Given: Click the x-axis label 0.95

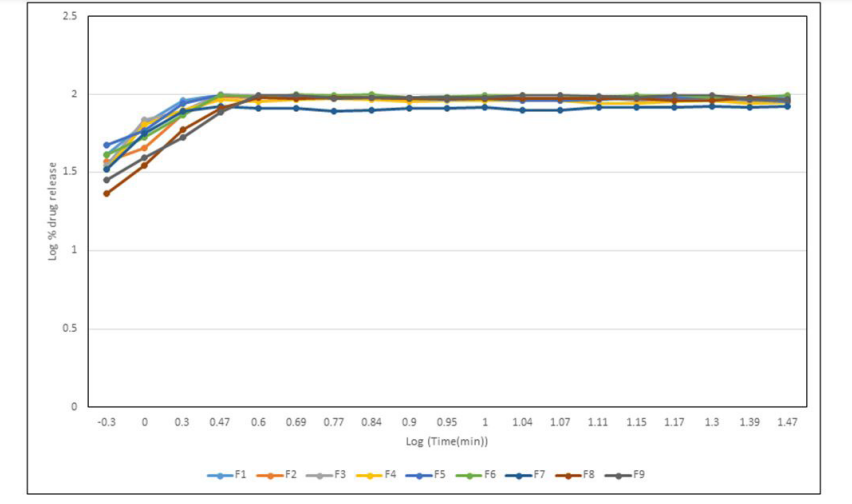Looking at the screenshot, I should pos(447,423).
